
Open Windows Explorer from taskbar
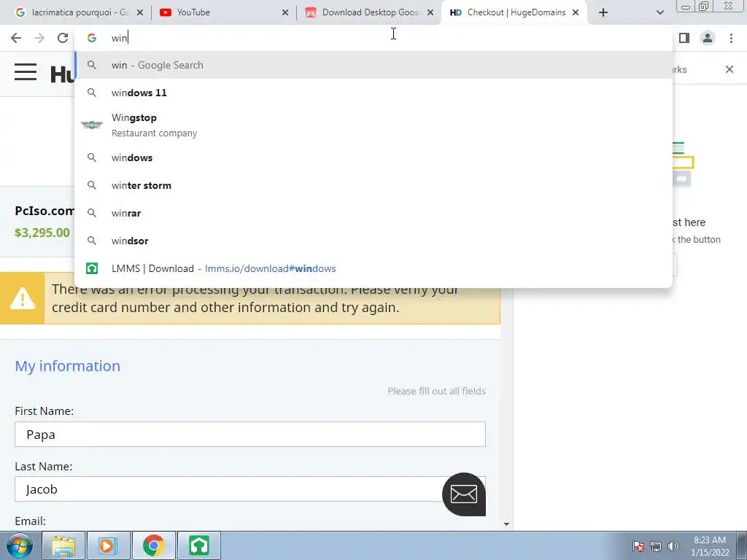tap(64, 545)
